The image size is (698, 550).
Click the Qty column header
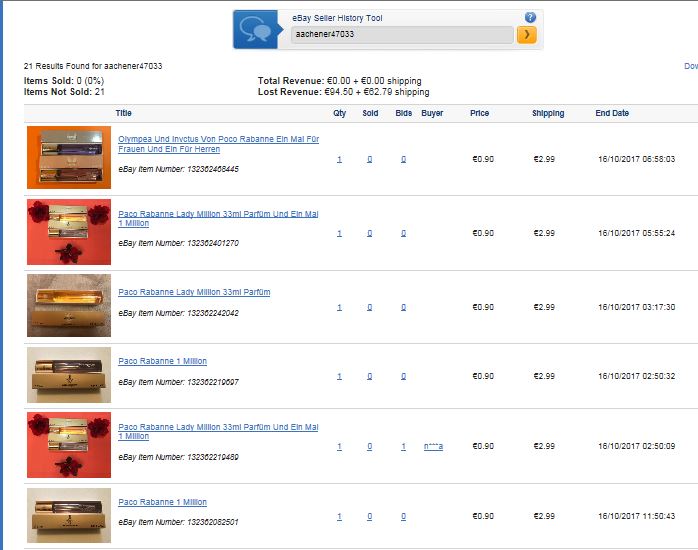(339, 113)
